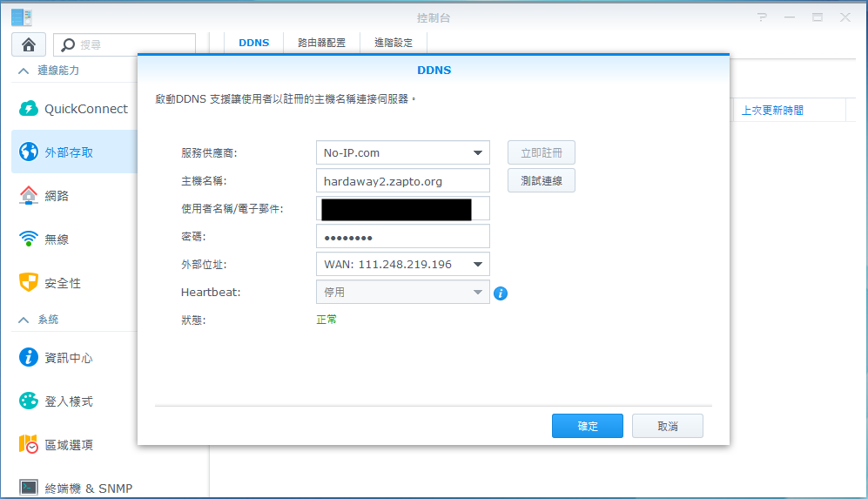Open the 無線 Wi-Fi icon
This screenshot has width=868, height=499.
pos(28,239)
